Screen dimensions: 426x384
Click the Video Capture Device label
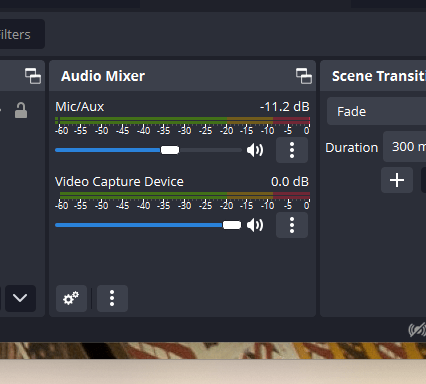pyautogui.click(x=119, y=182)
